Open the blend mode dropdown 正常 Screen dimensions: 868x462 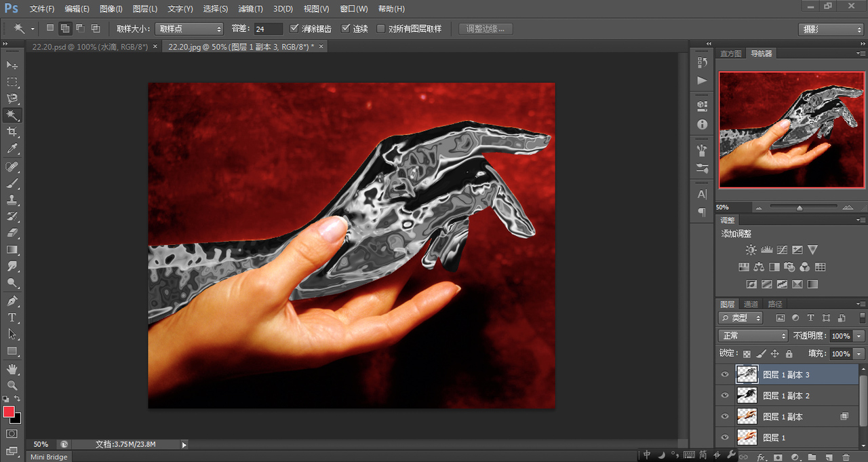point(753,336)
